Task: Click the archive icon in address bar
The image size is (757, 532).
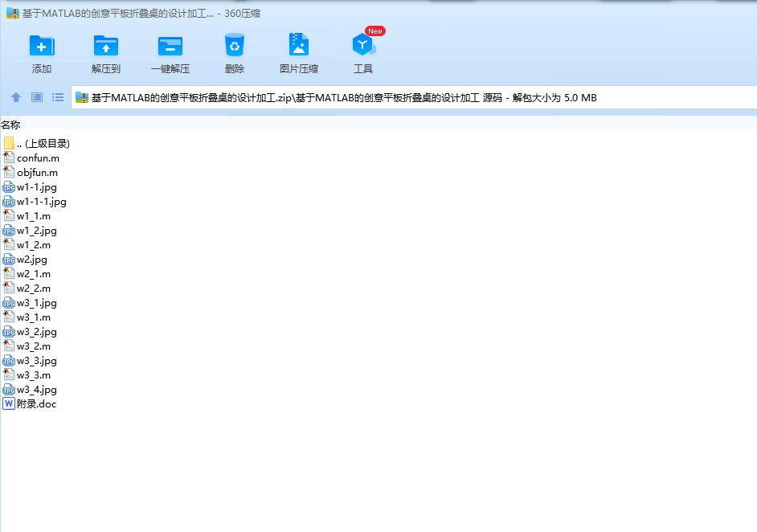Action: coord(82,97)
